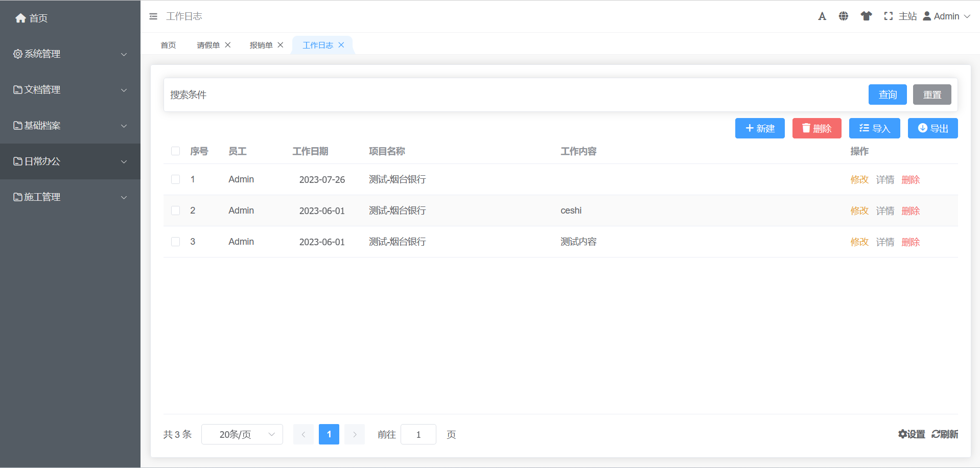Click 删除 for the 2023-07-26 row
The width and height of the screenshot is (980, 468).
[x=911, y=179]
